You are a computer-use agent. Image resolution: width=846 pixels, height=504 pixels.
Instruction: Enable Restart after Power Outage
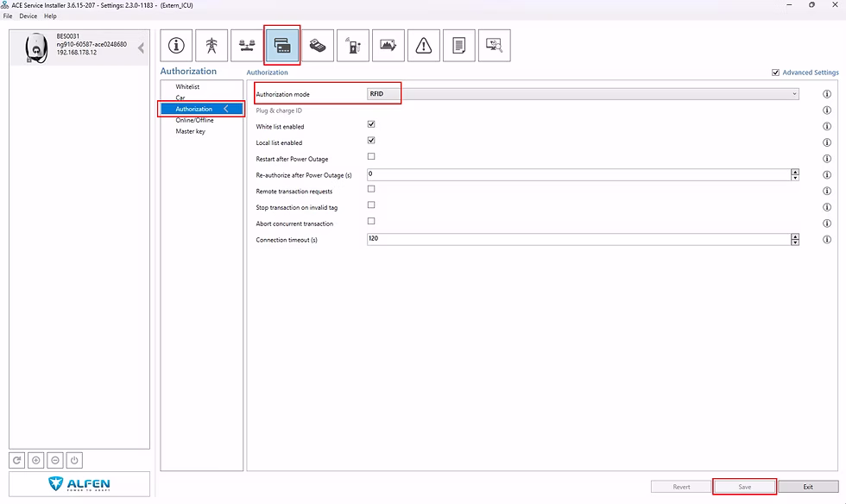click(x=371, y=156)
